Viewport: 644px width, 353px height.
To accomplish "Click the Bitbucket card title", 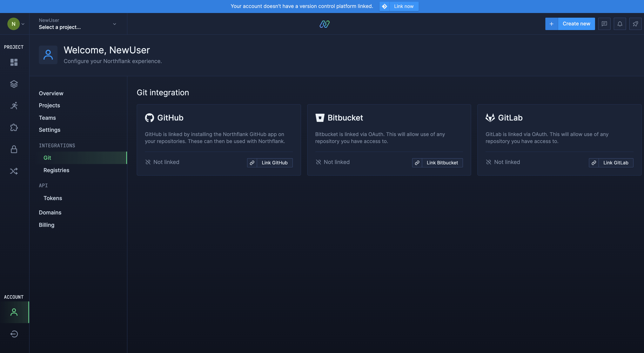I will pyautogui.click(x=345, y=118).
